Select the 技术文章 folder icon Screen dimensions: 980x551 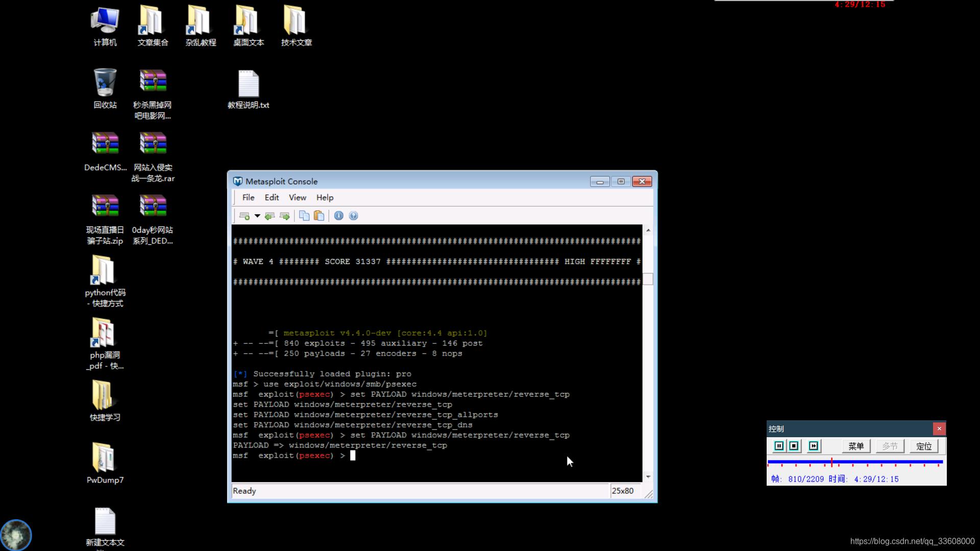(x=297, y=27)
